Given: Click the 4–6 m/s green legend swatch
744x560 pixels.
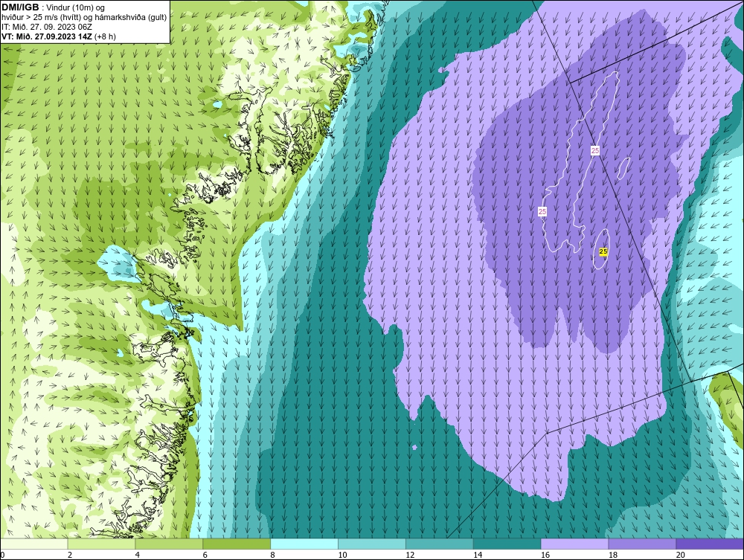Looking at the screenshot, I should 169,544.
